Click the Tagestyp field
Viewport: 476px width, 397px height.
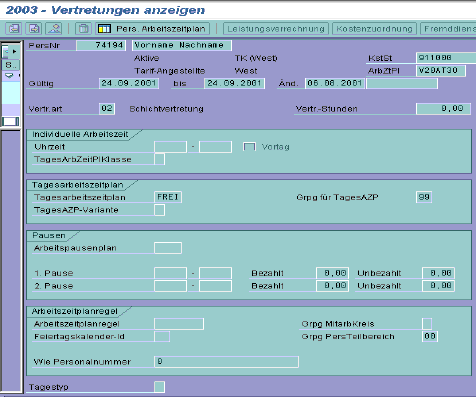[159, 387]
